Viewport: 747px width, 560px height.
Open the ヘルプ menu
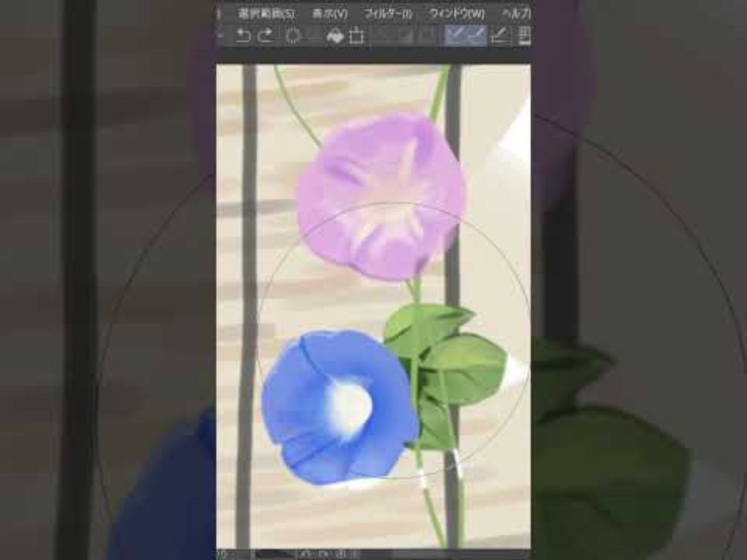[516, 13]
